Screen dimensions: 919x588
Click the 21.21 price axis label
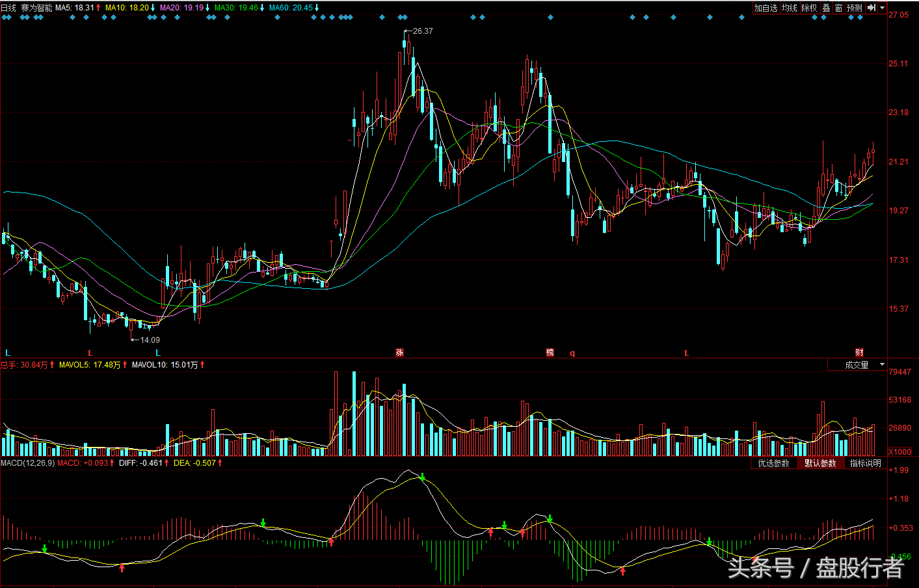point(898,161)
